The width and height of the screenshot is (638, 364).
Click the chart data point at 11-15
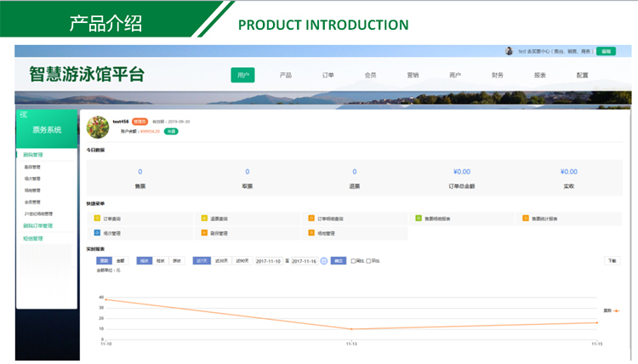pos(597,322)
